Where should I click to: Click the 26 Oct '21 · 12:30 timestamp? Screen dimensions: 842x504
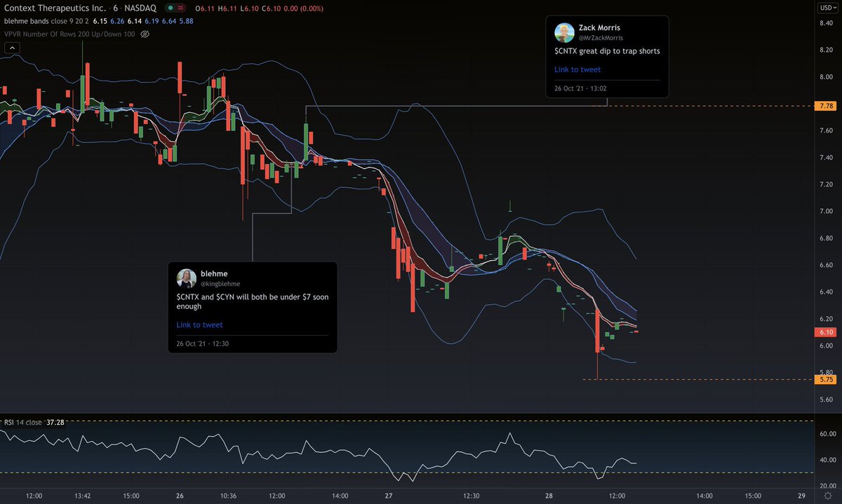point(202,343)
